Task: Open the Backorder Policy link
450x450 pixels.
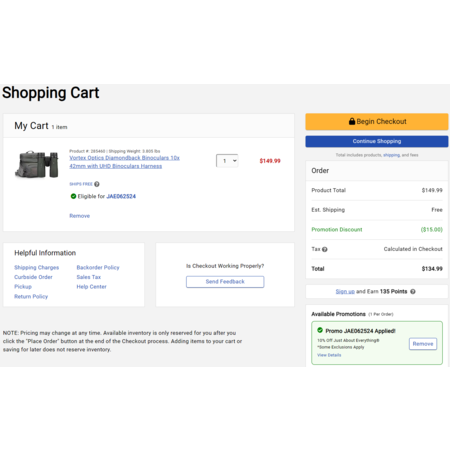Action: point(98,267)
